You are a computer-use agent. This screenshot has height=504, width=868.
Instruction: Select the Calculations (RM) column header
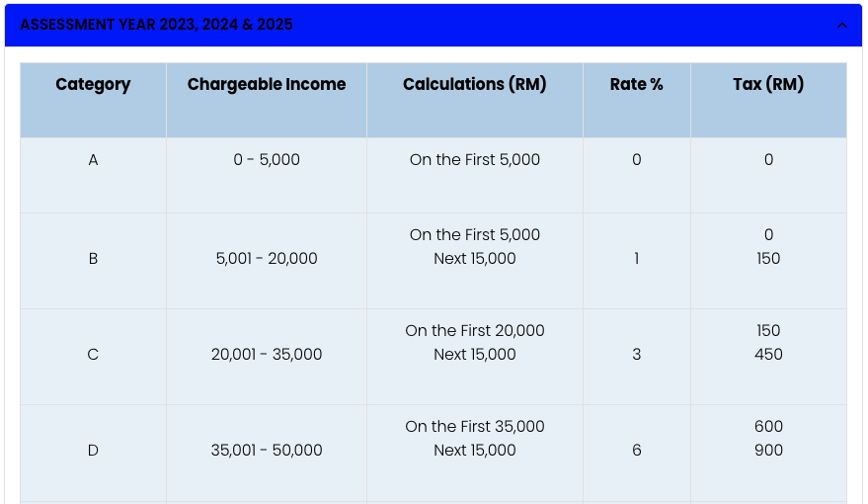pyautogui.click(x=475, y=85)
